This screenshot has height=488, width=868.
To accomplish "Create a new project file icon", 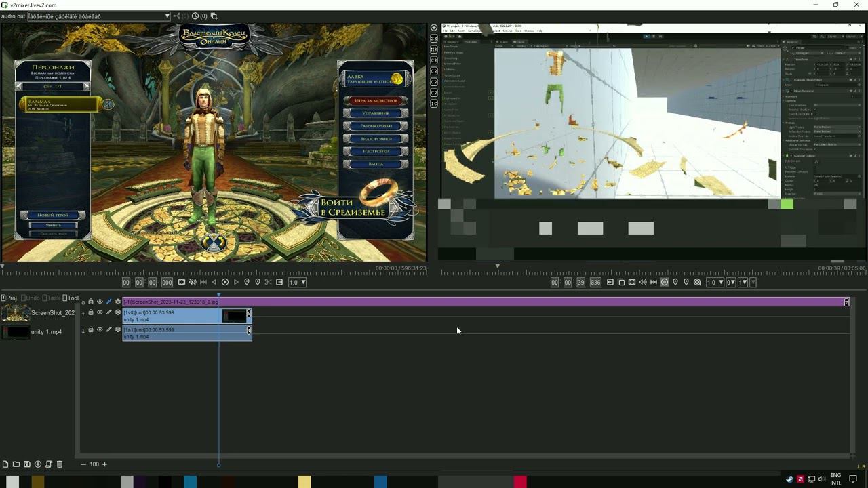I will click(5, 464).
